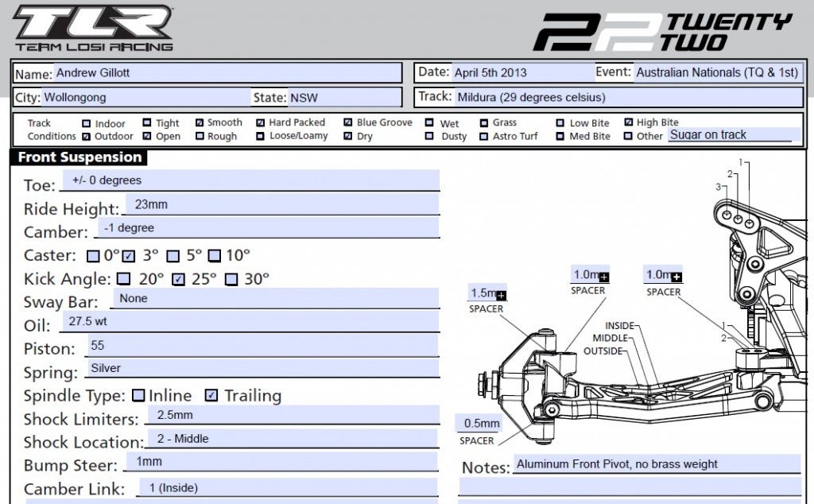Uncheck the High Bite checkbox
This screenshot has height=504, width=814.
click(x=629, y=122)
